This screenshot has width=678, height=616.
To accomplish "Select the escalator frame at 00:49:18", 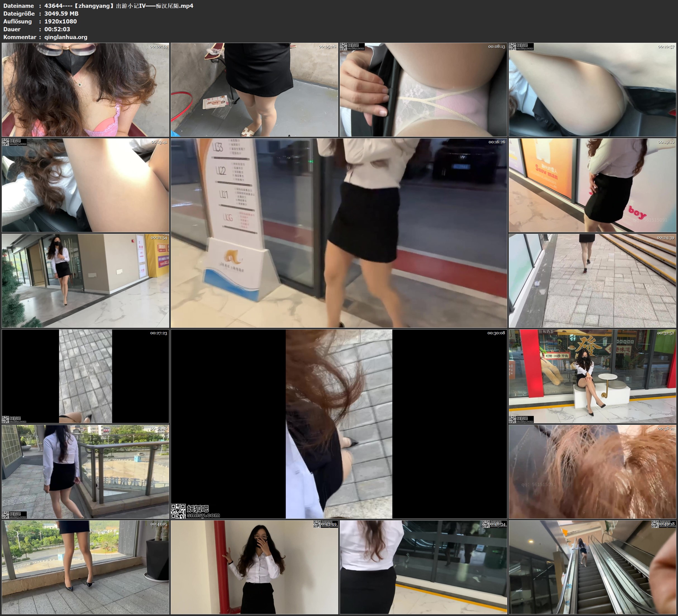I will click(592, 567).
